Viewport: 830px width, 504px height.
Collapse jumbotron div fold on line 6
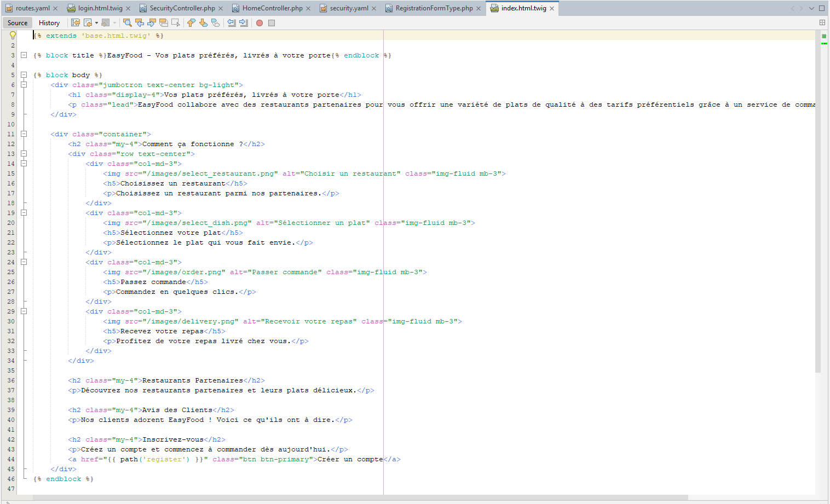point(24,84)
